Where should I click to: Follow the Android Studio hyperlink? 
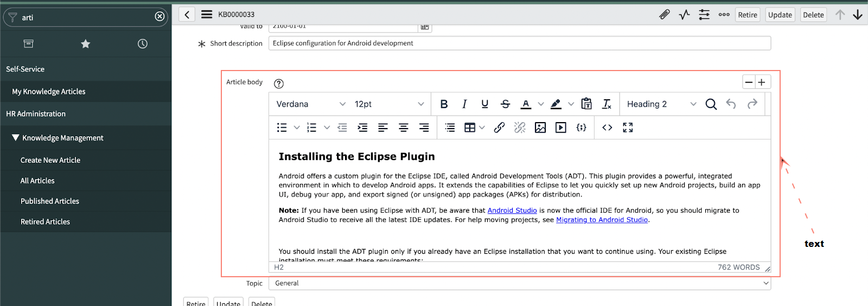512,211
